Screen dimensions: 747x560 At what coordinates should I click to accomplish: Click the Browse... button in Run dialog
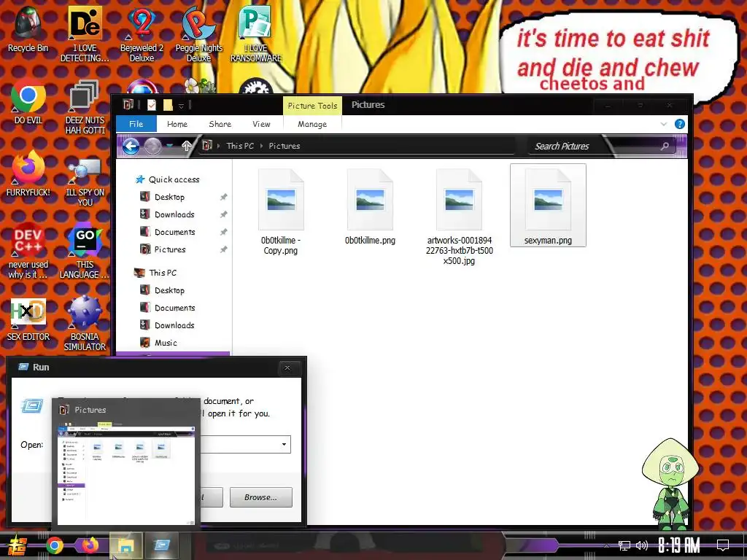(x=261, y=497)
